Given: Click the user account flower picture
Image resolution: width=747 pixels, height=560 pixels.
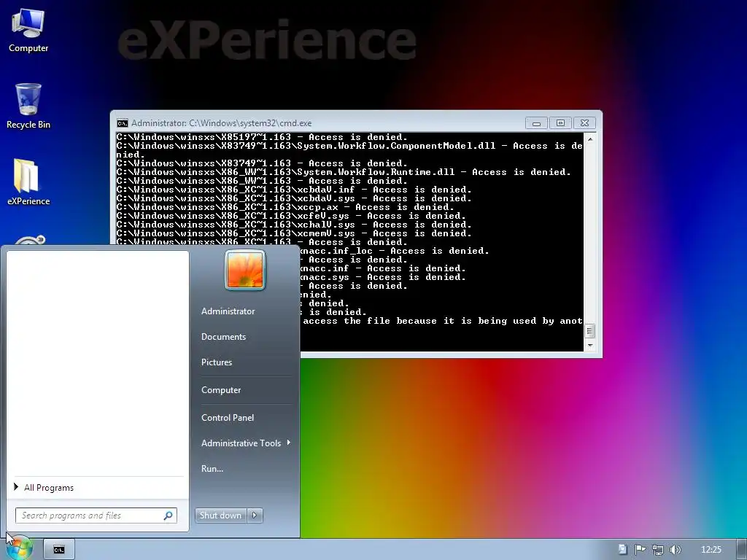Looking at the screenshot, I should (x=245, y=270).
